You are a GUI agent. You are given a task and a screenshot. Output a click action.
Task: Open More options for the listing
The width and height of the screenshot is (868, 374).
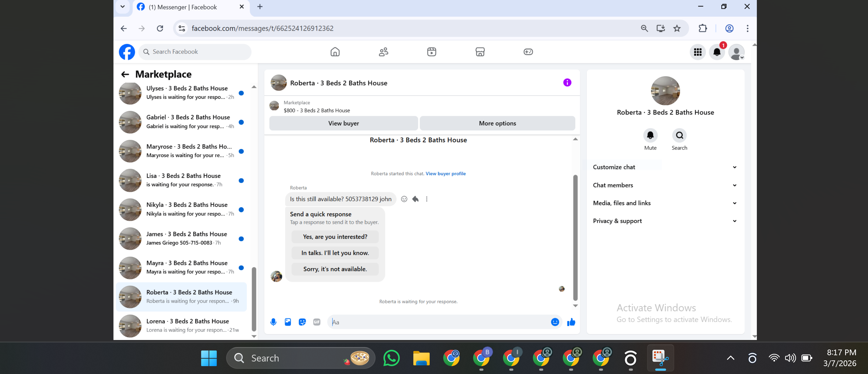[497, 123]
